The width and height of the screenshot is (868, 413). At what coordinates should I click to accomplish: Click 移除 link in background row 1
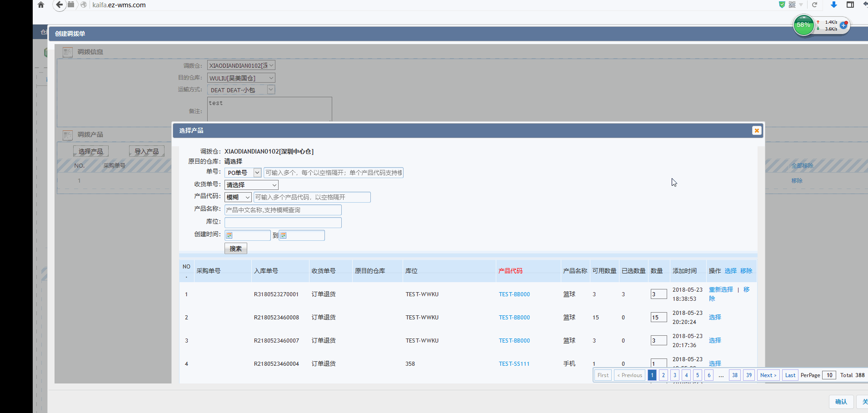tap(797, 180)
